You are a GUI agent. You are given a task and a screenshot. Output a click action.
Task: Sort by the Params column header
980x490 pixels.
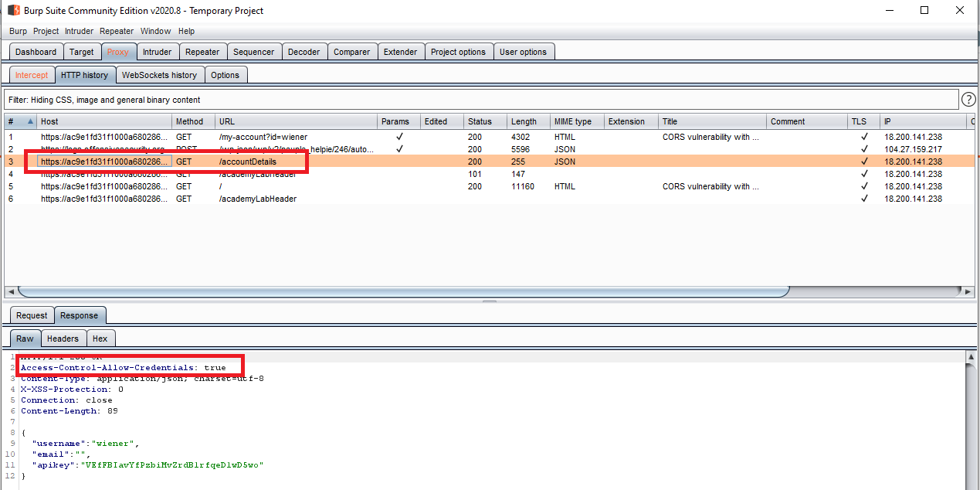click(x=398, y=121)
